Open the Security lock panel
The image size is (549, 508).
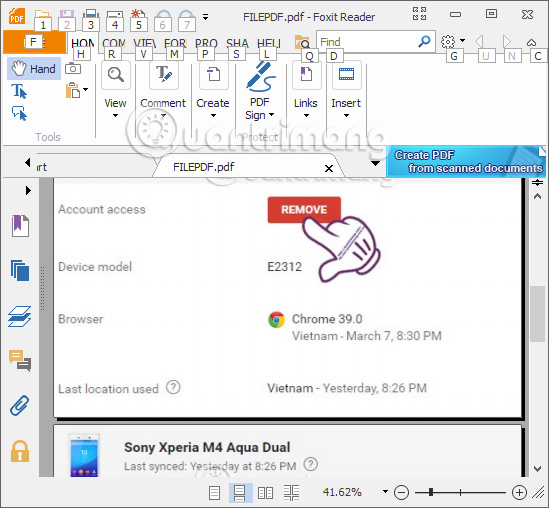[20, 452]
